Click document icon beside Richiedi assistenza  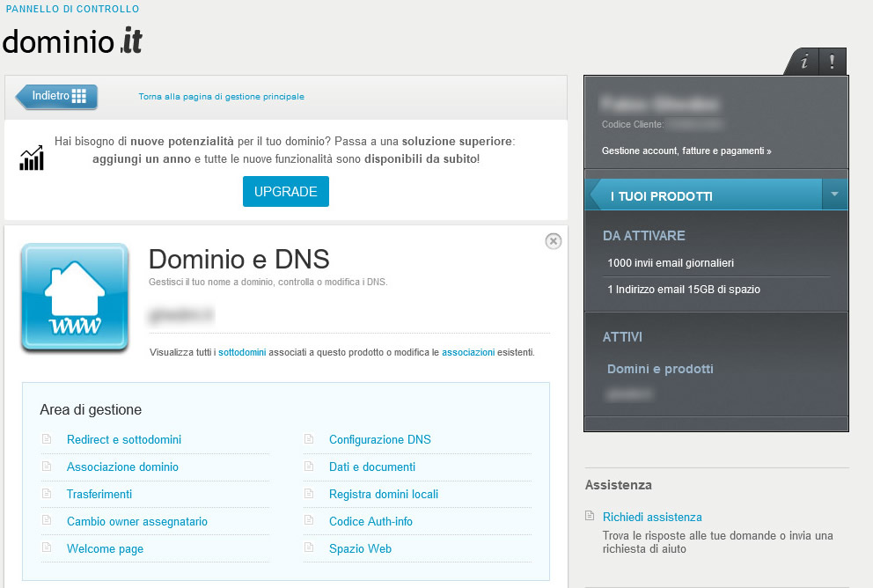[590, 516]
